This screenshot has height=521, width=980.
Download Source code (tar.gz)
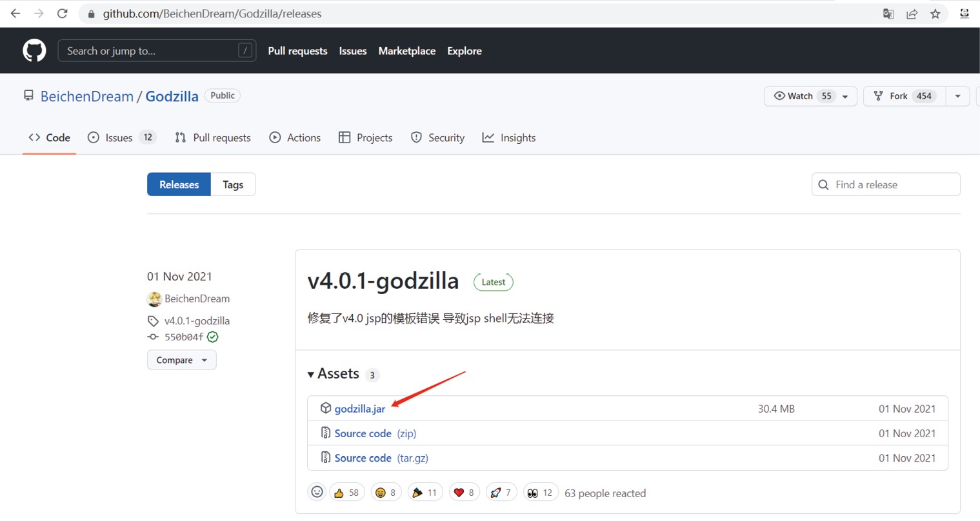pos(381,458)
